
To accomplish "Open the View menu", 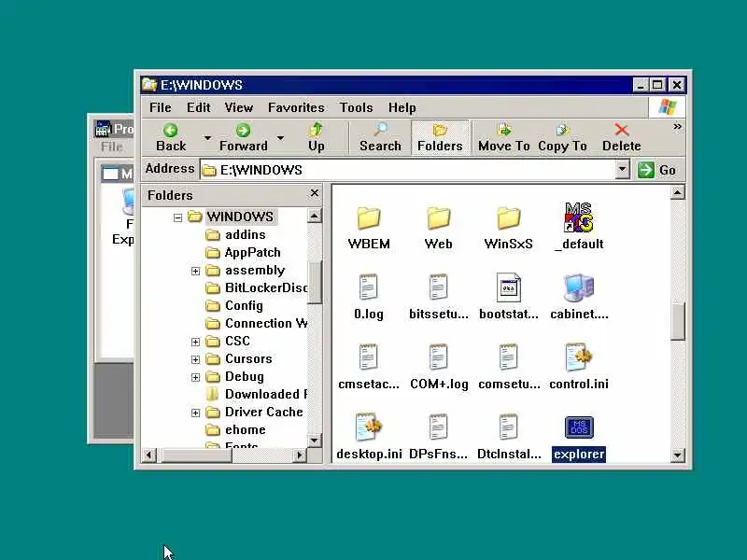I will click(x=239, y=107).
